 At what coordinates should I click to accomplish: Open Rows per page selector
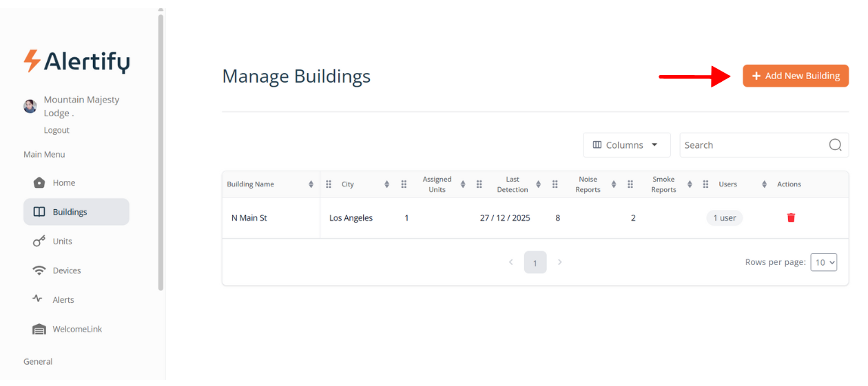(823, 262)
